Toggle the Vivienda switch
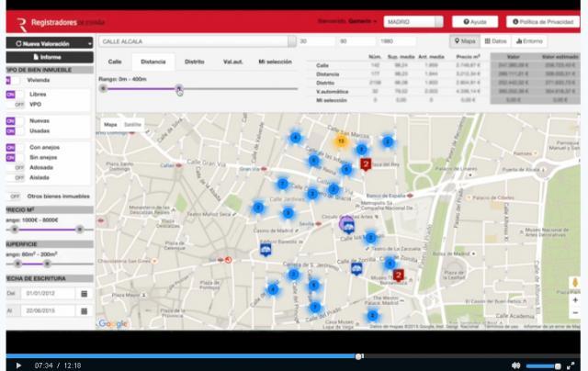Viewport: 588px width, 371px height. point(13,80)
